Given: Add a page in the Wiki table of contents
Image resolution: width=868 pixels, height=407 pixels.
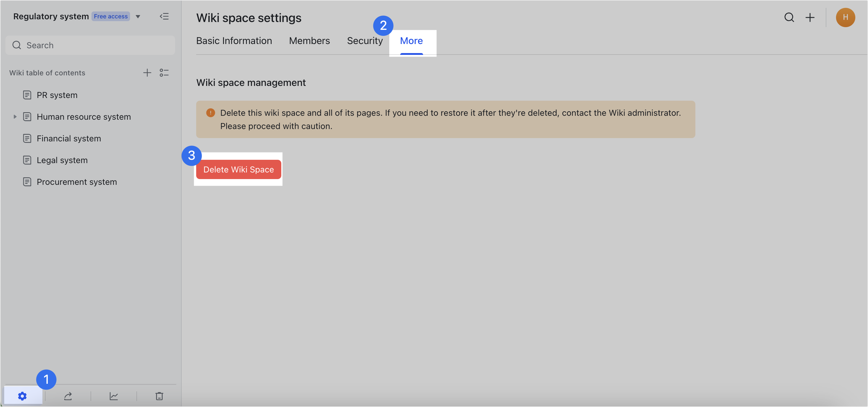Looking at the screenshot, I should (147, 73).
